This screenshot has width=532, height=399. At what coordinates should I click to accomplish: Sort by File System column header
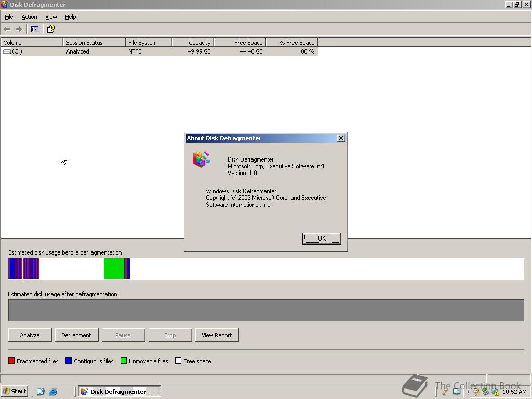point(149,43)
